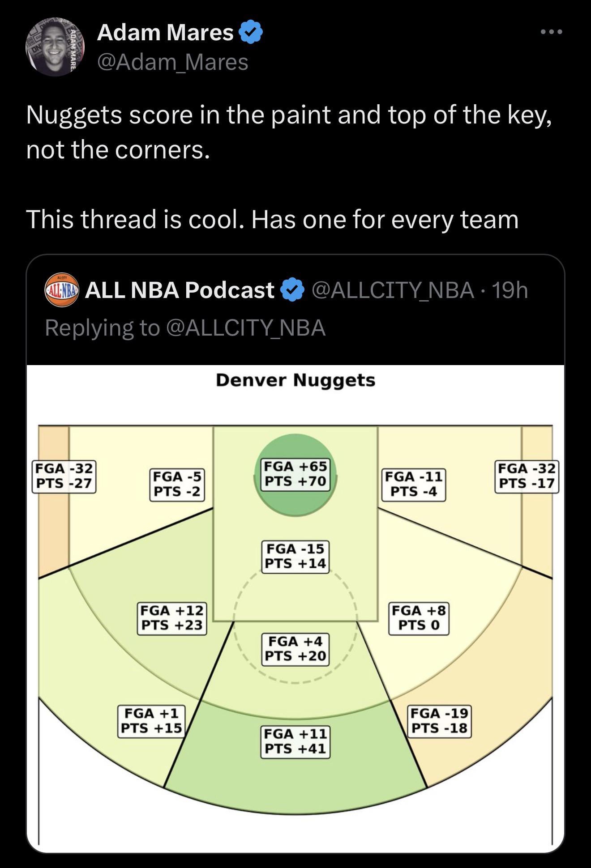
Task: Open the three-dot more options menu
Action: pos(551,32)
